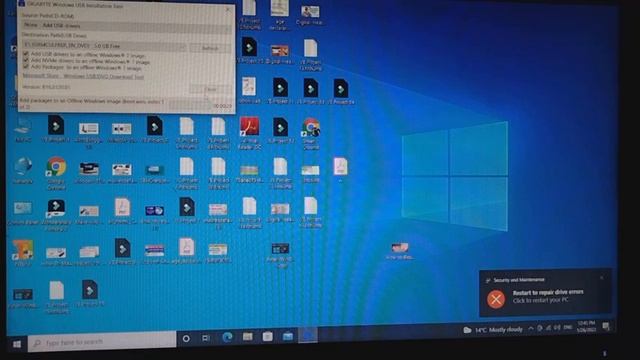Click the installation progress bar in the GIGABYTE window
Screen dimensions: 640x360
tap(189, 105)
